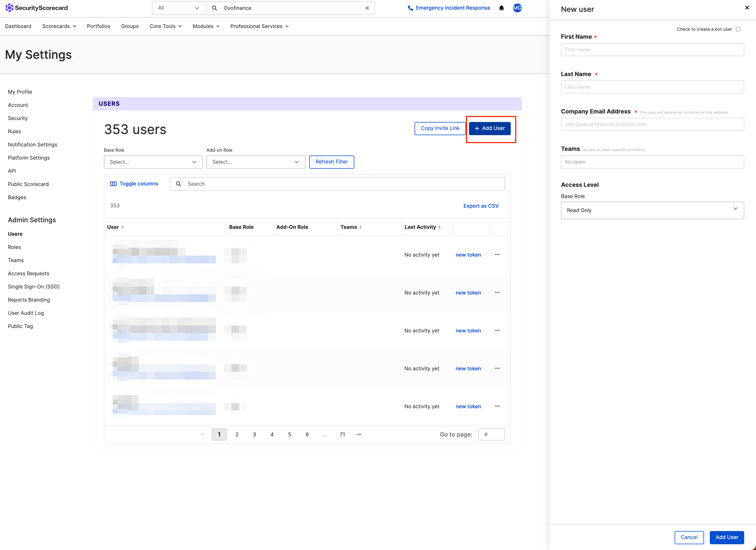Click the previous page arrow
The height and width of the screenshot is (550, 756).
tap(203, 435)
